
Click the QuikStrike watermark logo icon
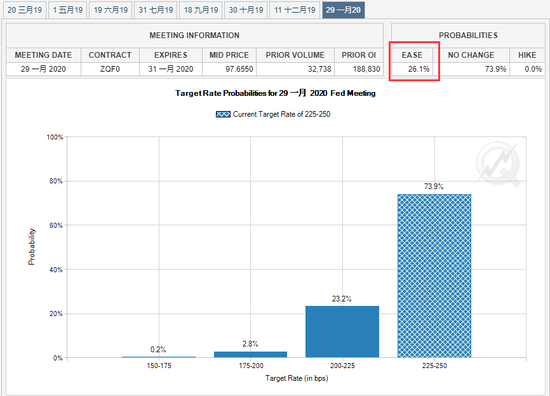click(x=498, y=163)
